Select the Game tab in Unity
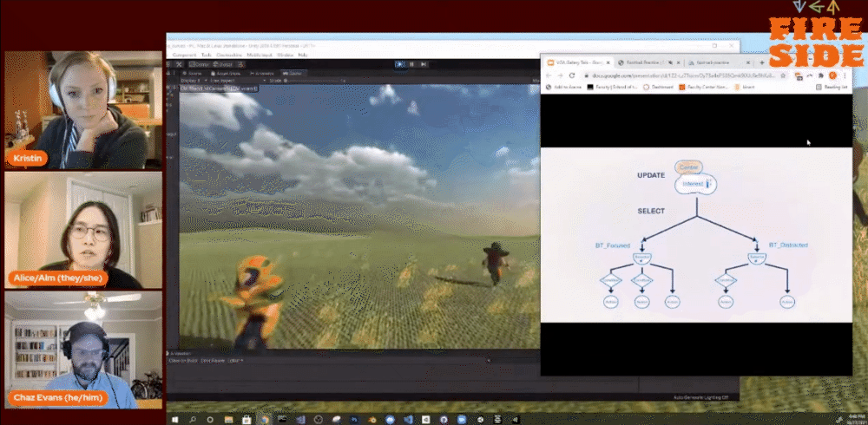 point(293,73)
